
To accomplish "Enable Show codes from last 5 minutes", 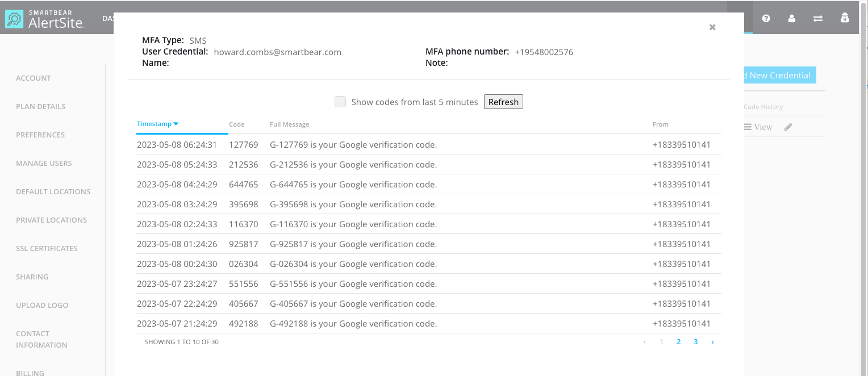I will click(x=340, y=102).
